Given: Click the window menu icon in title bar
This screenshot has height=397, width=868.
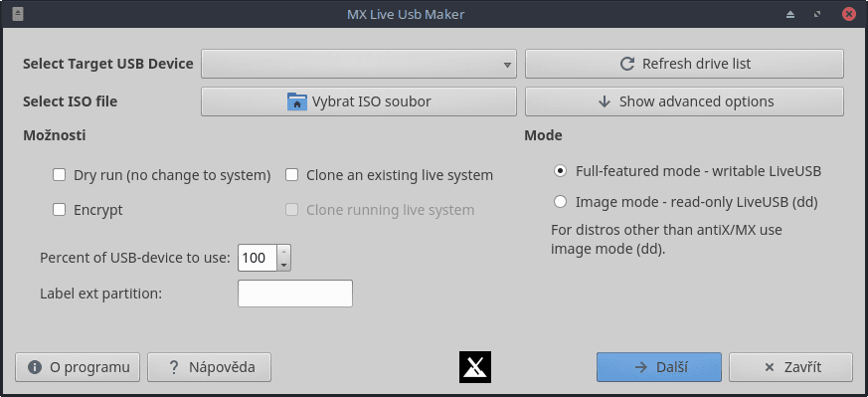Looking at the screenshot, I should (x=17, y=14).
